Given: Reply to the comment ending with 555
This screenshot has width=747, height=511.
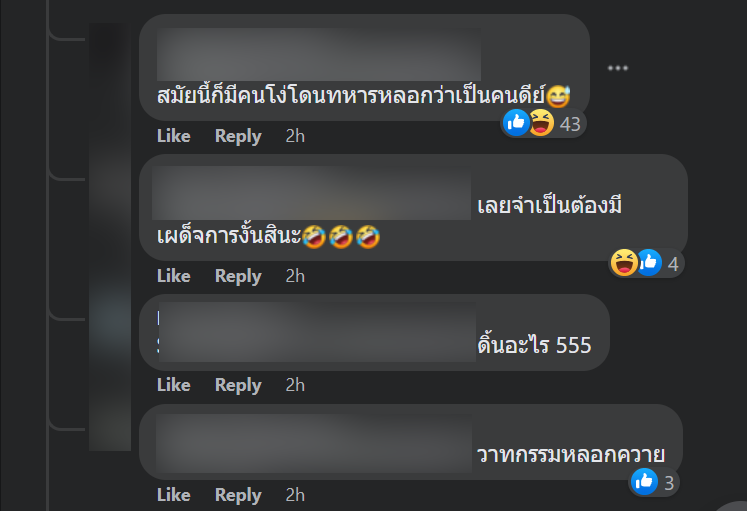Looking at the screenshot, I should click(238, 385).
